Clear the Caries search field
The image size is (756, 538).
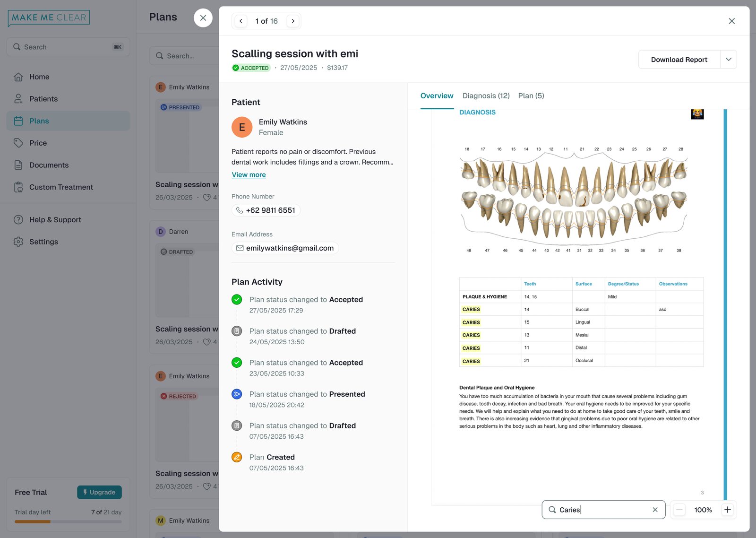pyautogui.click(x=655, y=510)
